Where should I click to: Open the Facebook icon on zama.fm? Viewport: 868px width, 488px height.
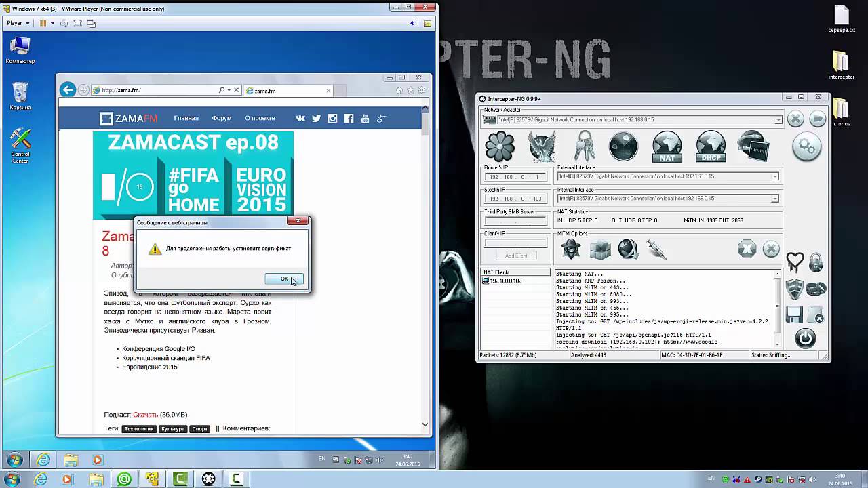click(349, 118)
